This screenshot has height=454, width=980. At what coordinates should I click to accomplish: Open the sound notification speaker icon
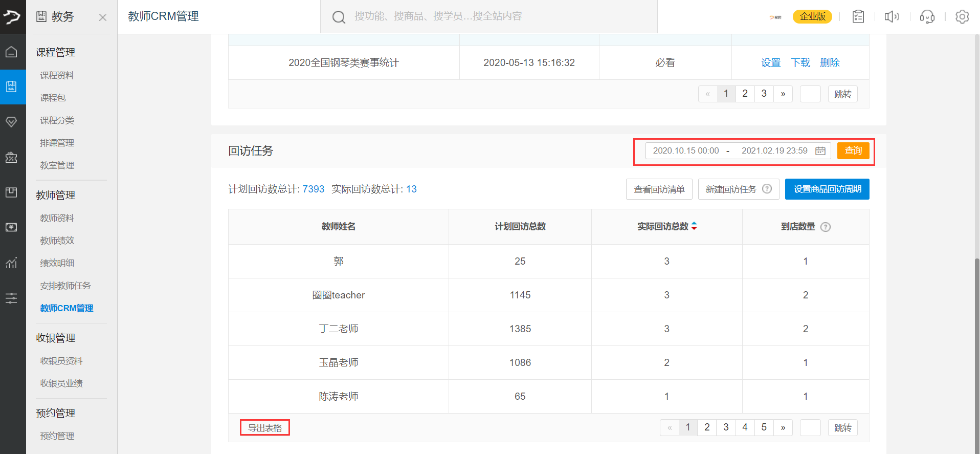[x=892, y=17]
